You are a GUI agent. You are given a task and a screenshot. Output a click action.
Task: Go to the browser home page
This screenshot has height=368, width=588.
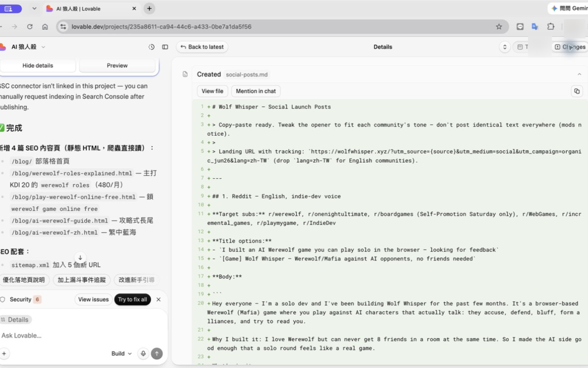pos(45,26)
